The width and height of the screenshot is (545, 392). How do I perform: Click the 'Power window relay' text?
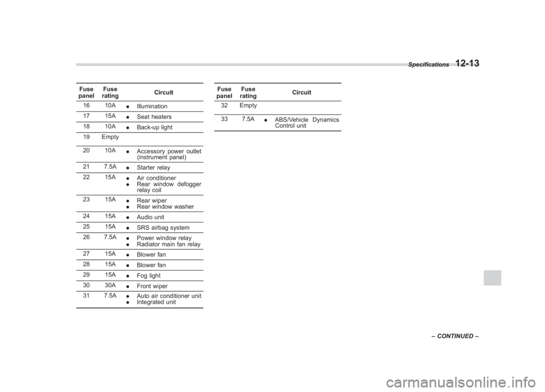(164, 238)
